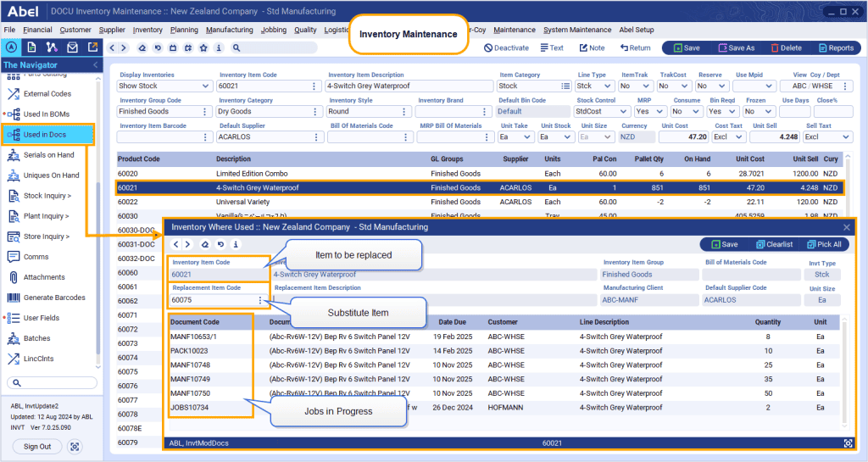Open the Attachments item in the Navigator
The image size is (868, 462).
point(44,277)
